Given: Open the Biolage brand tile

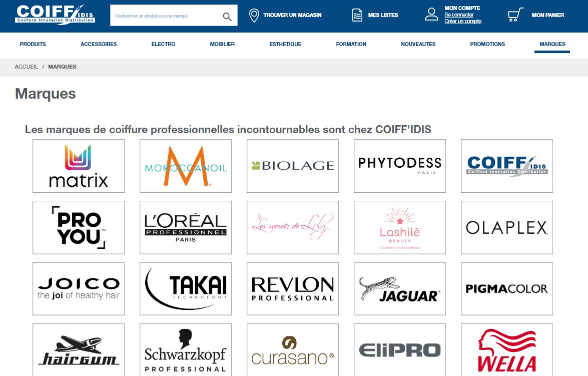Looking at the screenshot, I should click(x=293, y=166).
